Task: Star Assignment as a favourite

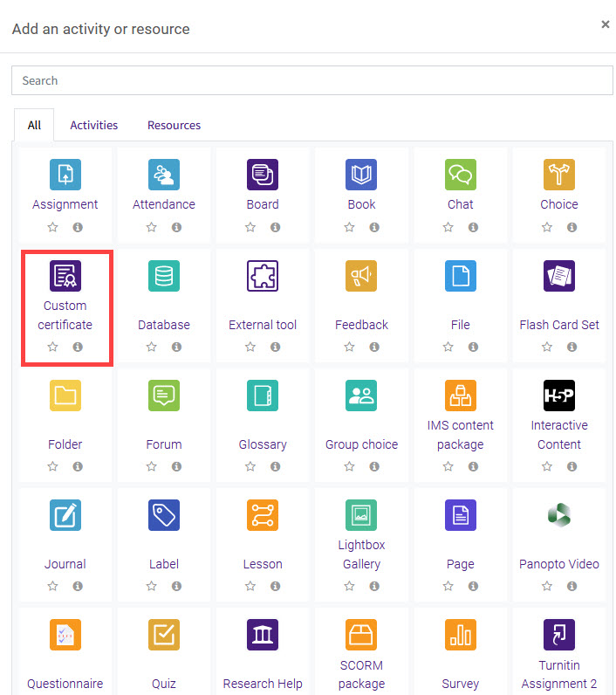Action: coord(52,227)
